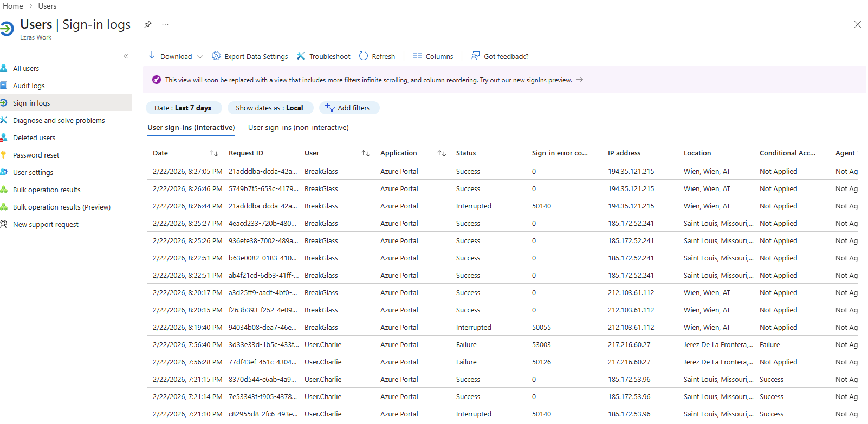This screenshot has width=868, height=424.
Task: Open sign-in entry at 8:26:44 PM
Action: pos(503,206)
